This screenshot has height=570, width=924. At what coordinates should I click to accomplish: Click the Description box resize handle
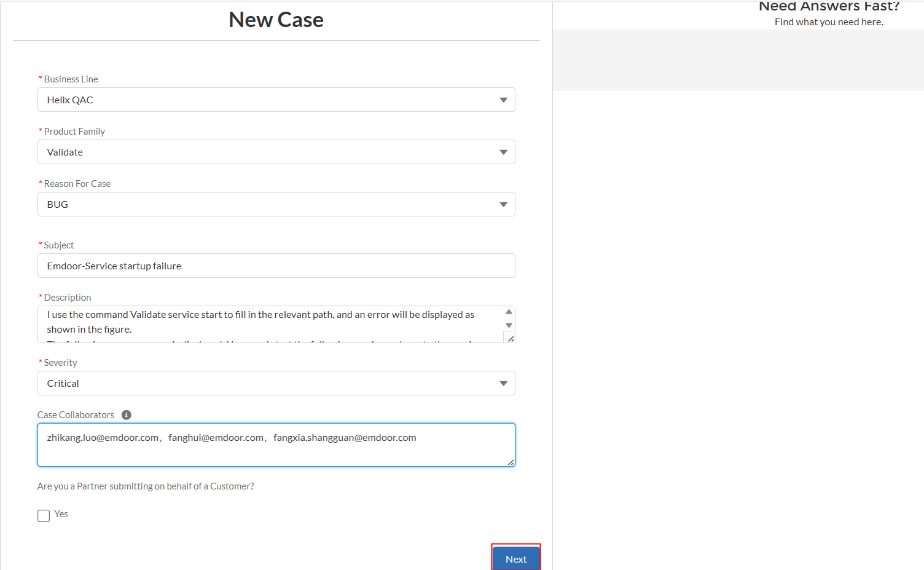pos(510,338)
